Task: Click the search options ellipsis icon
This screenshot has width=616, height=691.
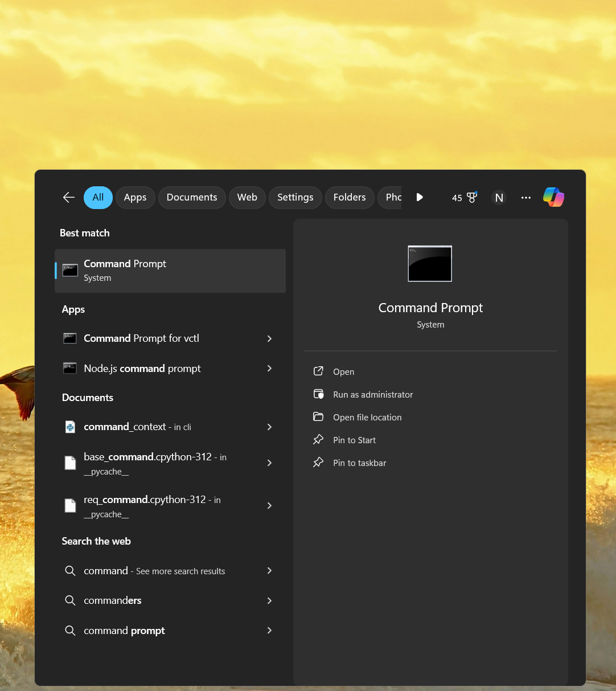Action: click(525, 197)
